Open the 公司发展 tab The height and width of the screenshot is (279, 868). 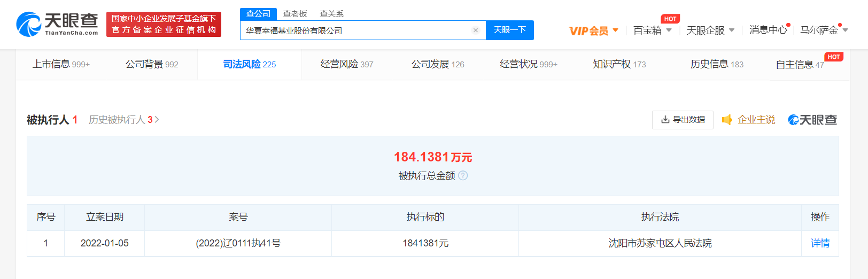438,64
